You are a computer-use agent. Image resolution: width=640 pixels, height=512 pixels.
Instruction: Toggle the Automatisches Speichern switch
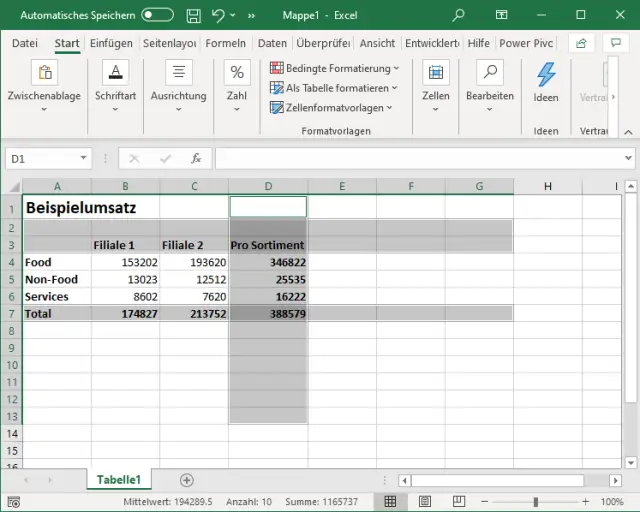click(157, 15)
